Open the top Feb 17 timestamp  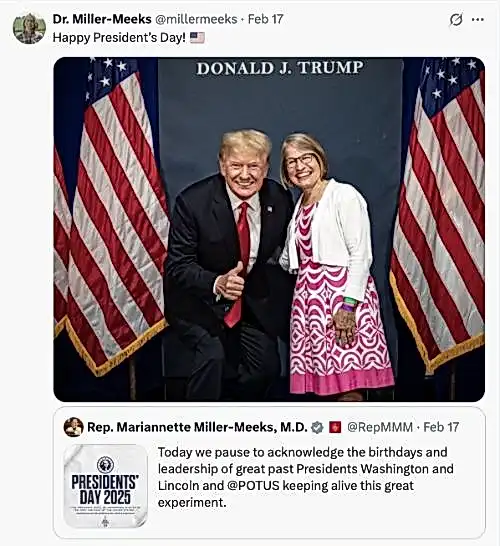[x=265, y=19]
